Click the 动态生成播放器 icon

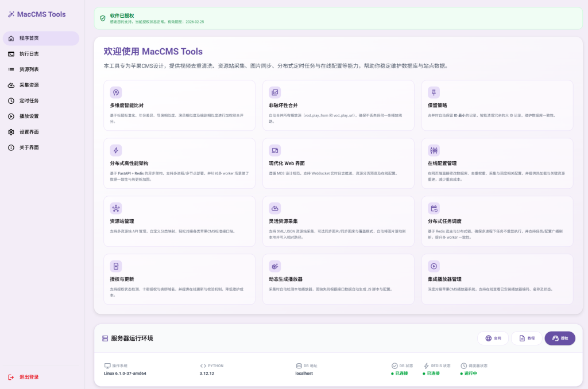coord(275,266)
